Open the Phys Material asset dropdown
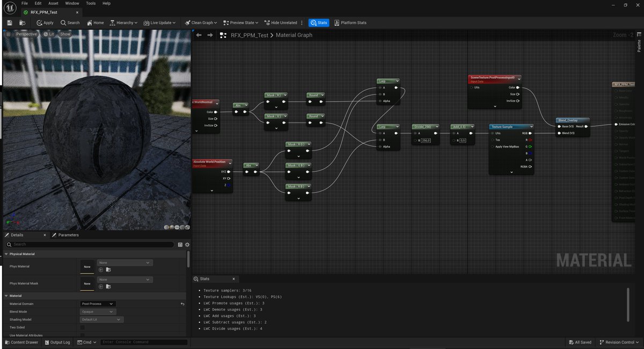 (125, 263)
